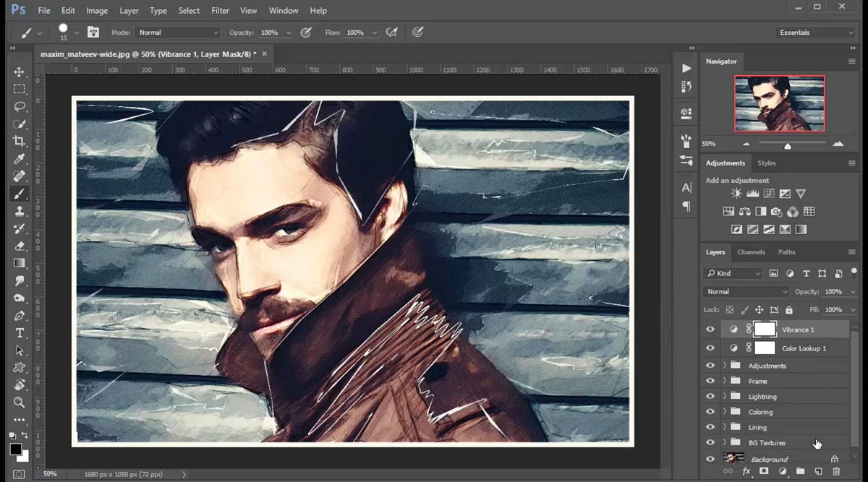This screenshot has height=482, width=868.
Task: Toggle Background layer visibility
Action: (x=710, y=459)
